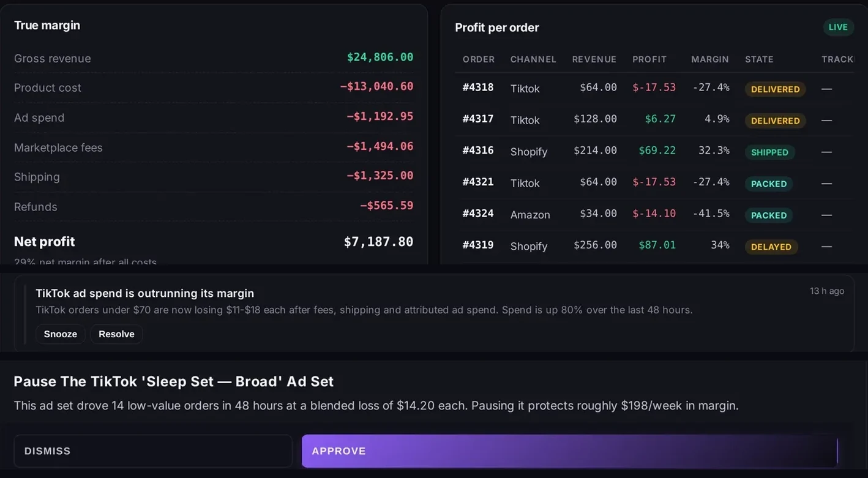Approve pausing the TikTok ad set
868x478 pixels.
(569, 451)
